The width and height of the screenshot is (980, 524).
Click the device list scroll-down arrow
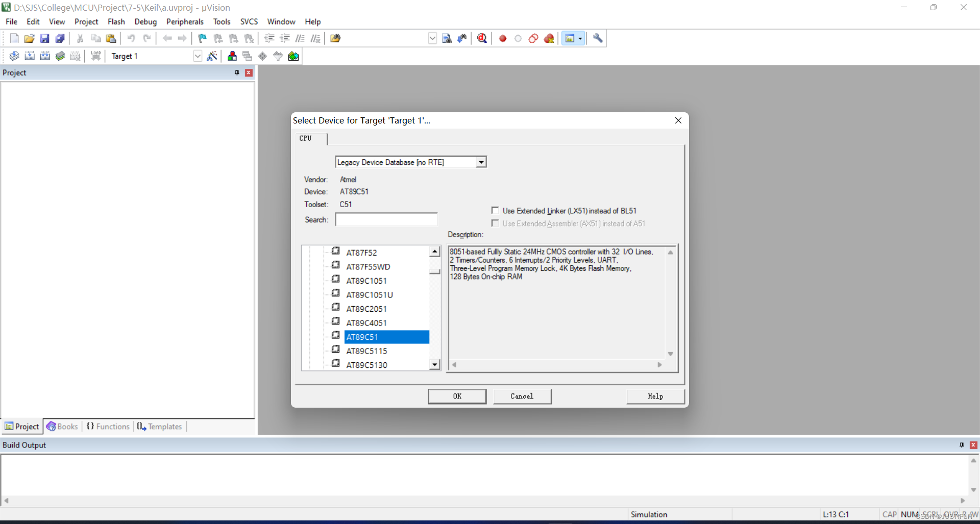point(435,364)
